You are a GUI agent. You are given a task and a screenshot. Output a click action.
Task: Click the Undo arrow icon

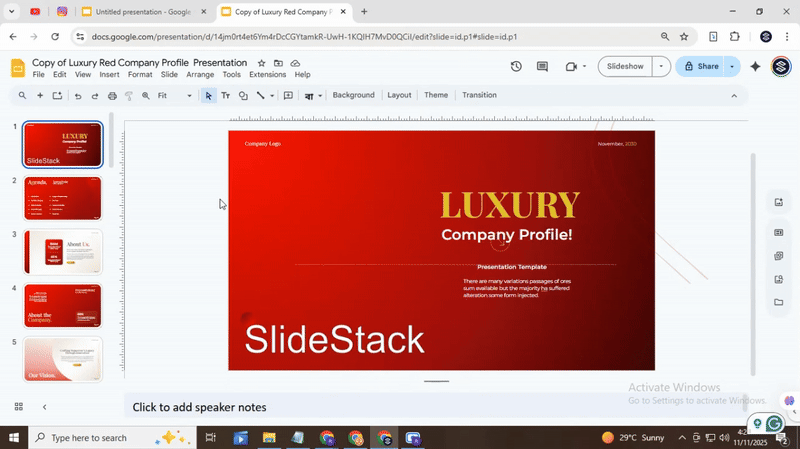(x=78, y=96)
